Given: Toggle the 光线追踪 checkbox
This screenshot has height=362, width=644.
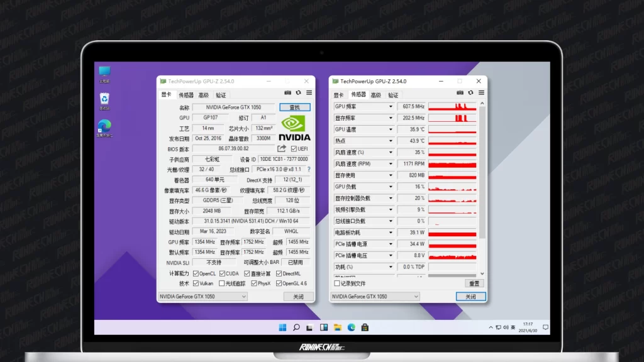Looking at the screenshot, I should [x=222, y=283].
